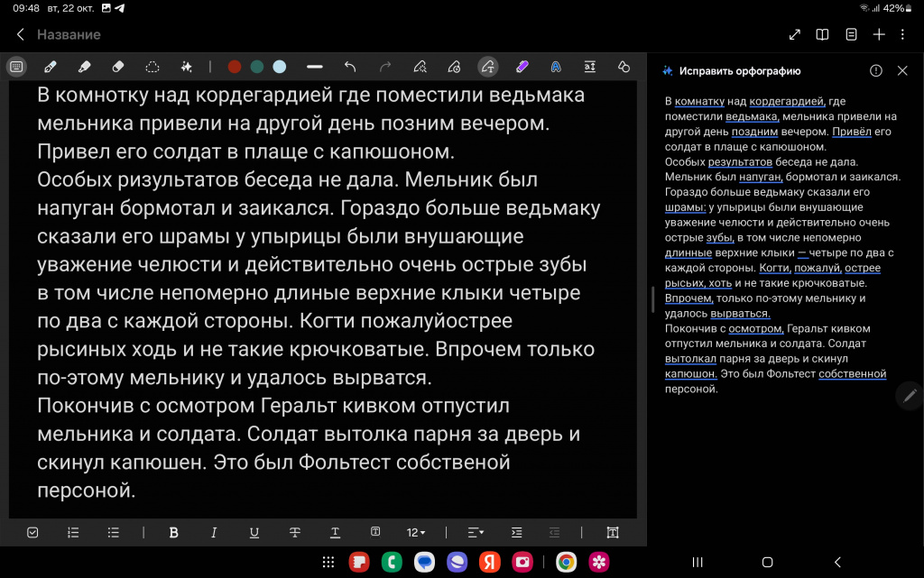
Task: Open the font size 12 dropdown
Action: (415, 533)
